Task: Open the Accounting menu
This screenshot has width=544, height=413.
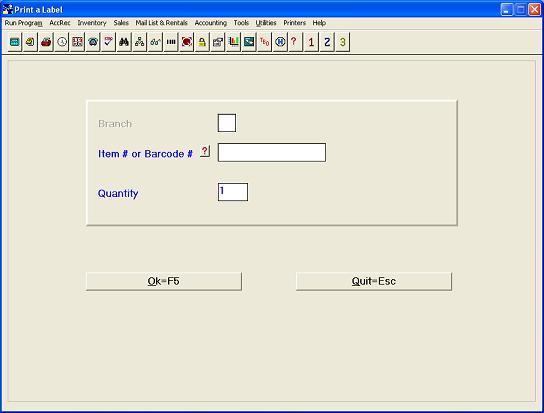Action: click(x=211, y=23)
